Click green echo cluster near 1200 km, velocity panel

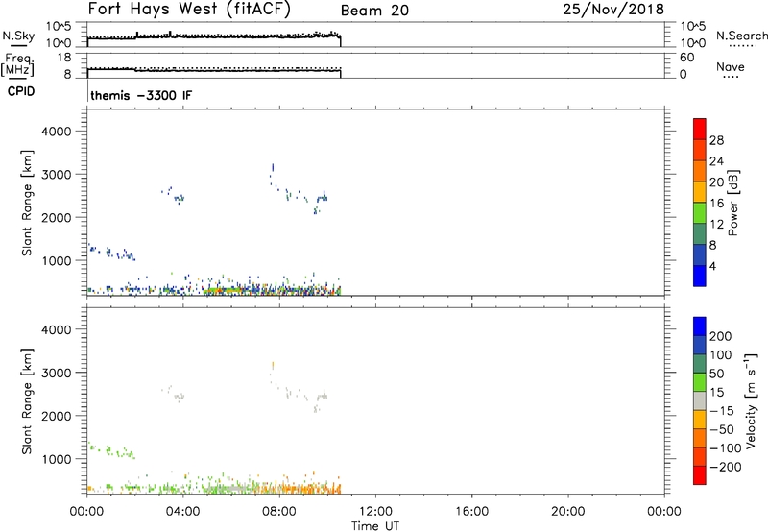[x=111, y=450]
